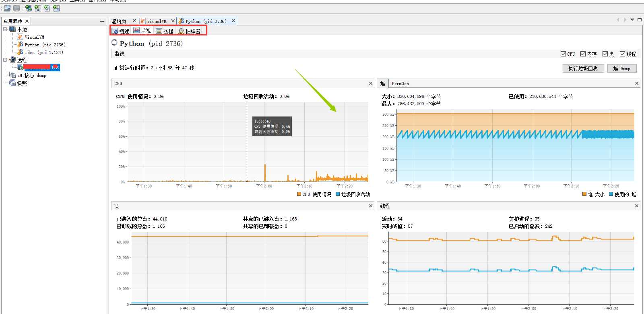Click the icon on the VisualVM document tab

pyautogui.click(x=142, y=21)
